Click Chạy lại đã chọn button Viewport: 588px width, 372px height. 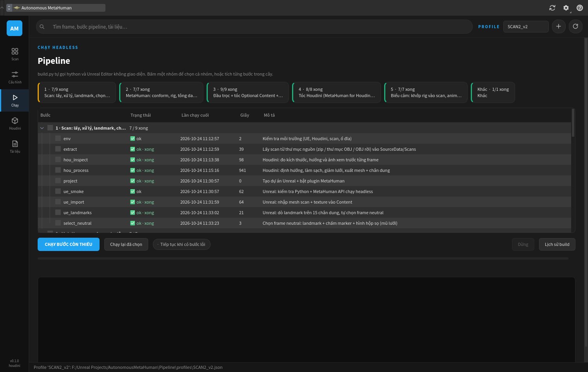(126, 244)
